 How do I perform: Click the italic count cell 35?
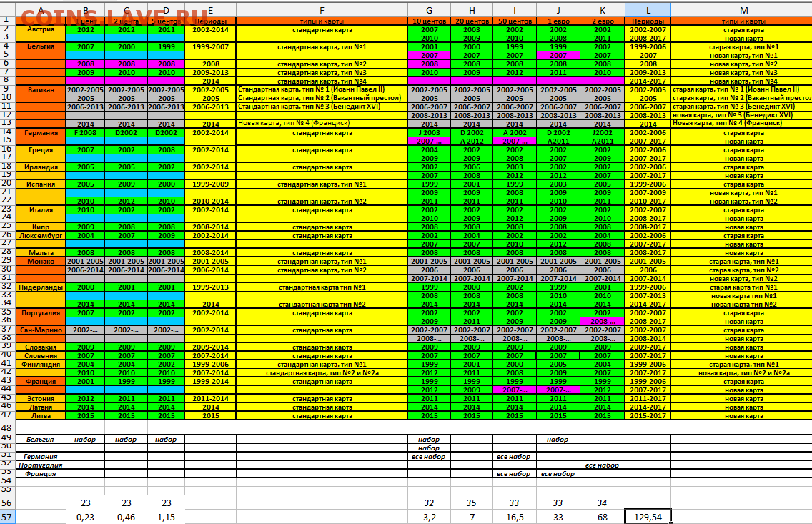pos(472,503)
